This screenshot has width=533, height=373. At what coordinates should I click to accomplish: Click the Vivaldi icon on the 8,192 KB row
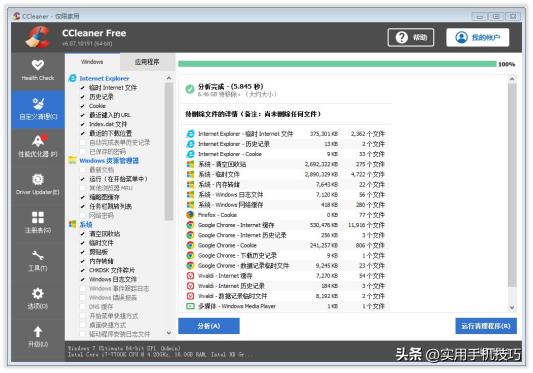pyautogui.click(x=190, y=296)
